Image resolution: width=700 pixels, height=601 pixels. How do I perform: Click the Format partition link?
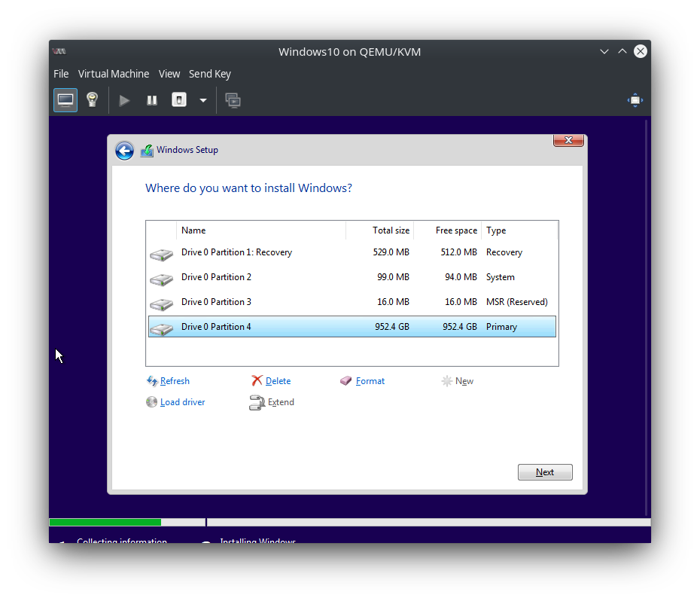[370, 381]
